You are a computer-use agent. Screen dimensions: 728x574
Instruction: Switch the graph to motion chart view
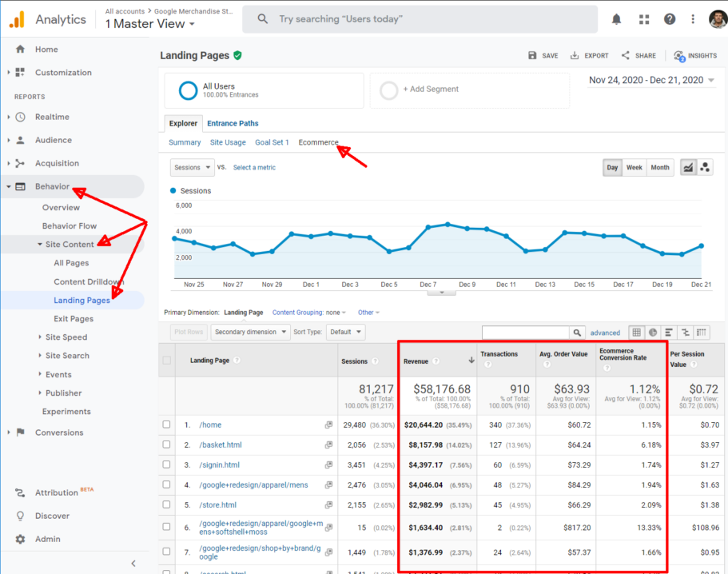tap(706, 165)
